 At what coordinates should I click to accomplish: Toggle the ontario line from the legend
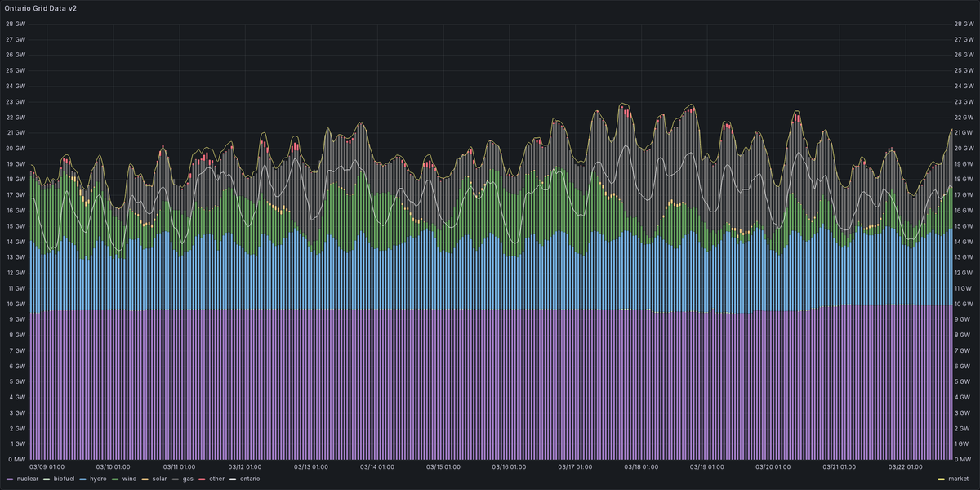point(251,479)
